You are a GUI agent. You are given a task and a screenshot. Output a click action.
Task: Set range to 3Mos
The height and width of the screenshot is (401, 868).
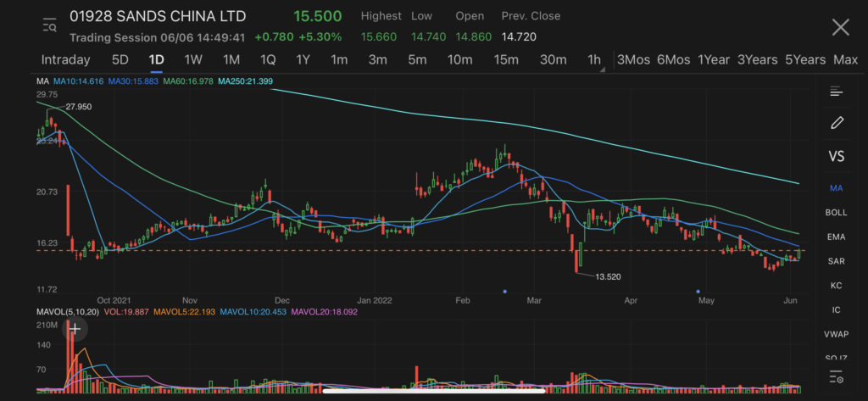[x=633, y=60]
